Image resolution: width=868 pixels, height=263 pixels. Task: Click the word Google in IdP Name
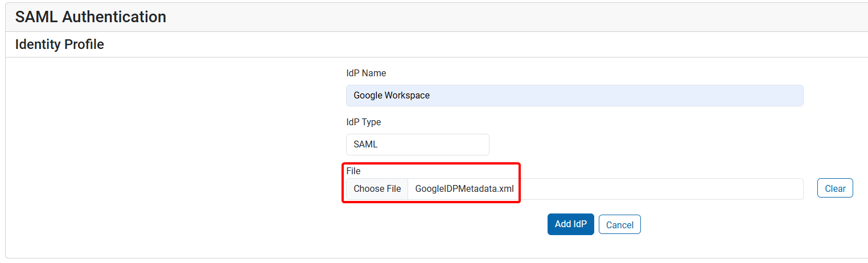coord(368,96)
